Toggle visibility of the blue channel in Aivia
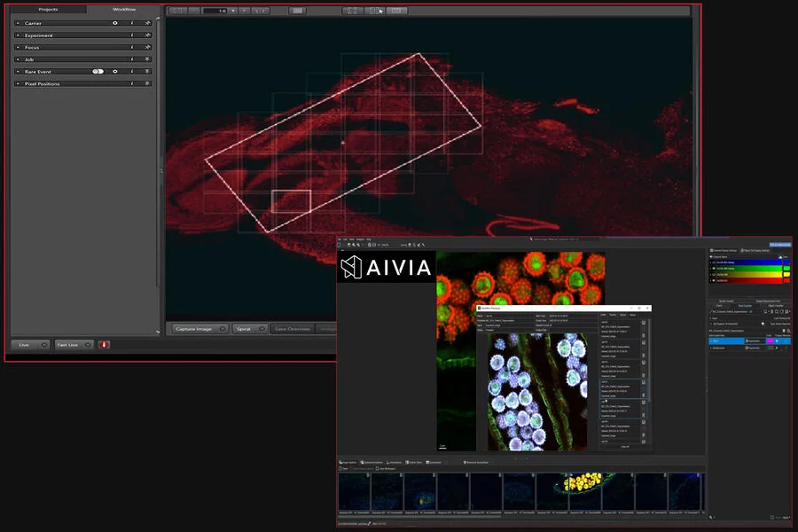This screenshot has height=532, width=798. coord(714,262)
